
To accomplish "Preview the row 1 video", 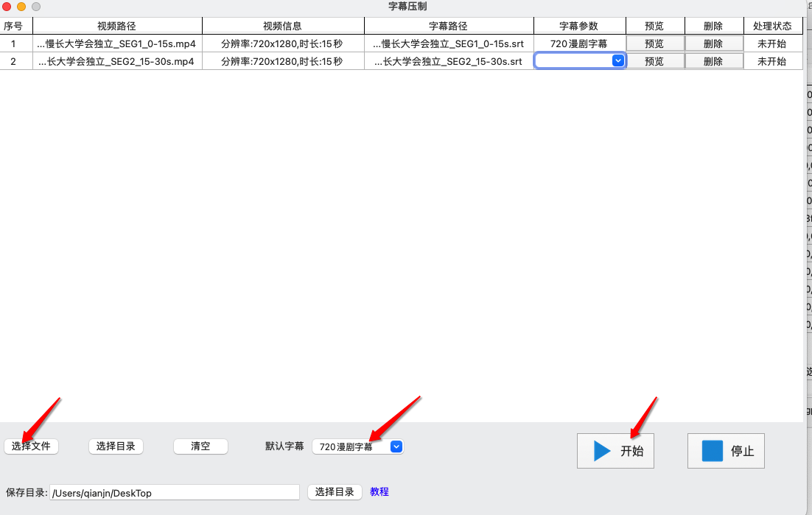I will (654, 43).
